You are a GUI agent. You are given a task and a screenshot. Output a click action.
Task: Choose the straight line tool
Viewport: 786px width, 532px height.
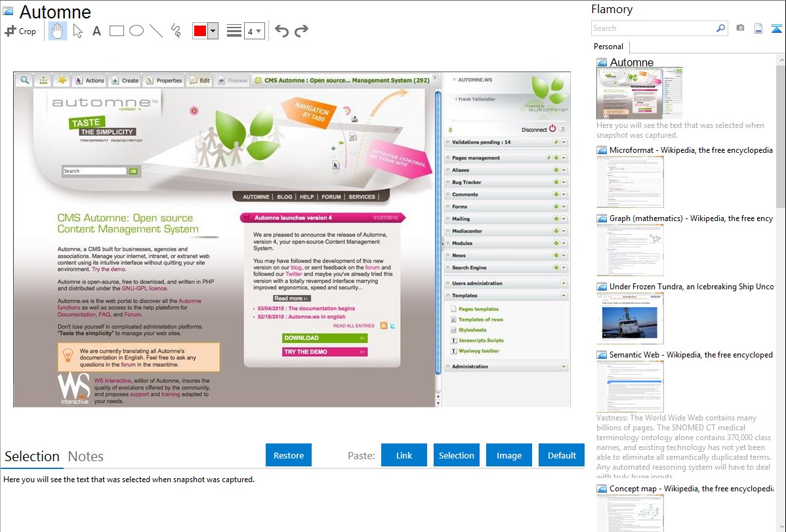point(156,31)
